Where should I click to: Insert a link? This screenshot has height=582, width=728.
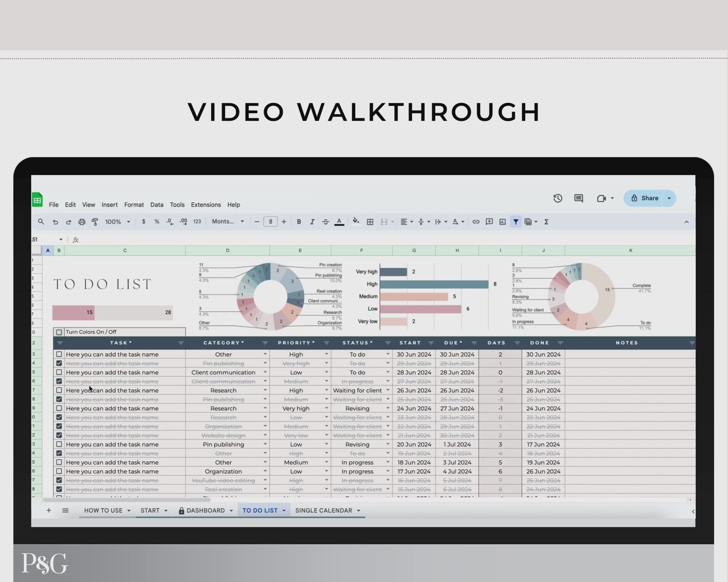[476, 222]
